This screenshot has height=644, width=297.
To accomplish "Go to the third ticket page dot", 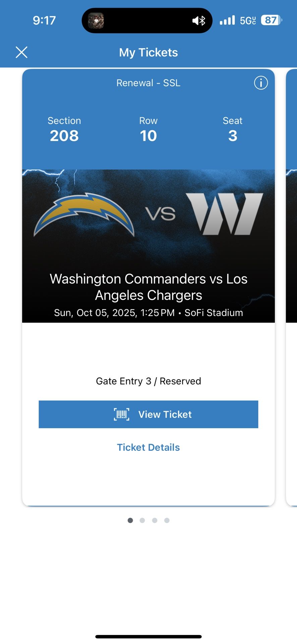I will pos(155,520).
